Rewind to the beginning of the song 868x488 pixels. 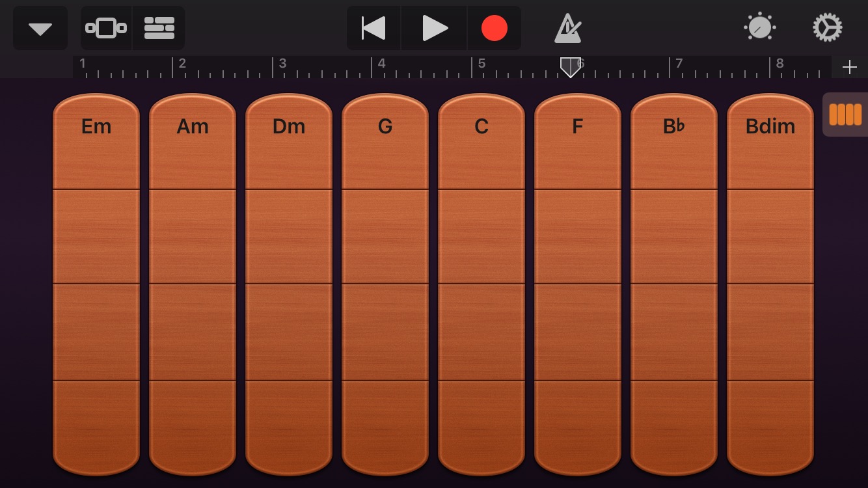372,27
